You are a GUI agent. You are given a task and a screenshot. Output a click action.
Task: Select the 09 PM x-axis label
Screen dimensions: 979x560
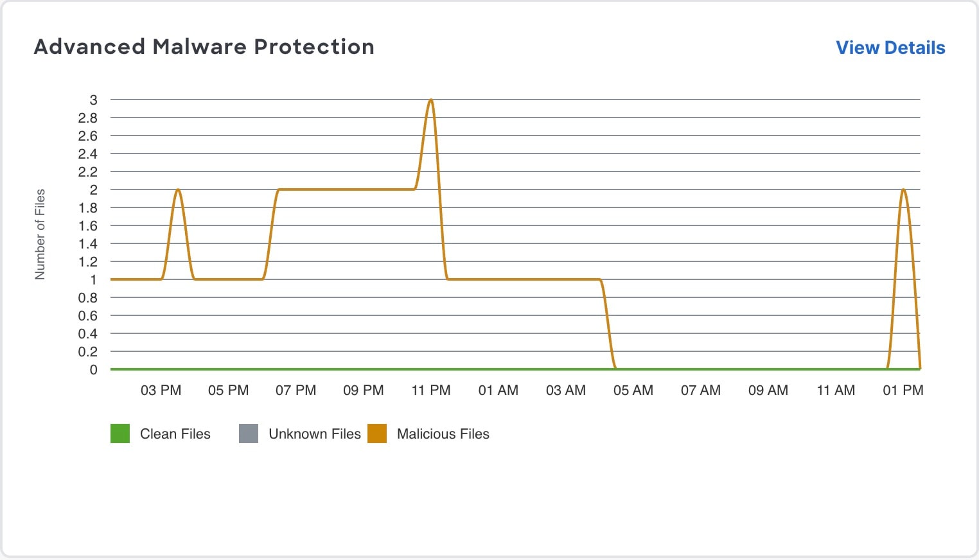(363, 390)
